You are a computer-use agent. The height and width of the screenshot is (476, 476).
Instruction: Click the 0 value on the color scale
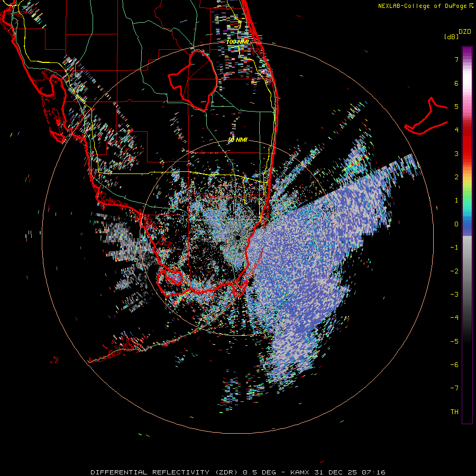tap(456, 224)
